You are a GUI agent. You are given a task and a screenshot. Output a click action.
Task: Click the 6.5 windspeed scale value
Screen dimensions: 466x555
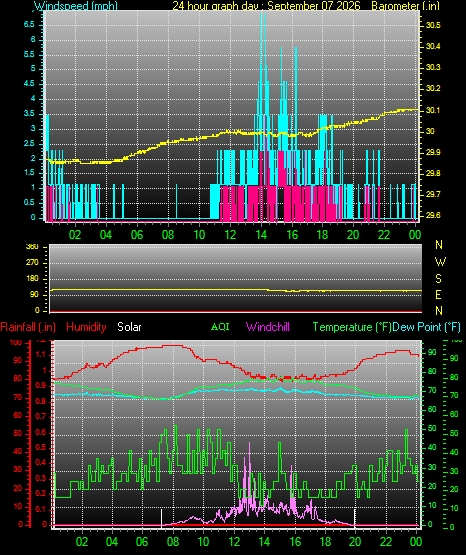point(29,24)
